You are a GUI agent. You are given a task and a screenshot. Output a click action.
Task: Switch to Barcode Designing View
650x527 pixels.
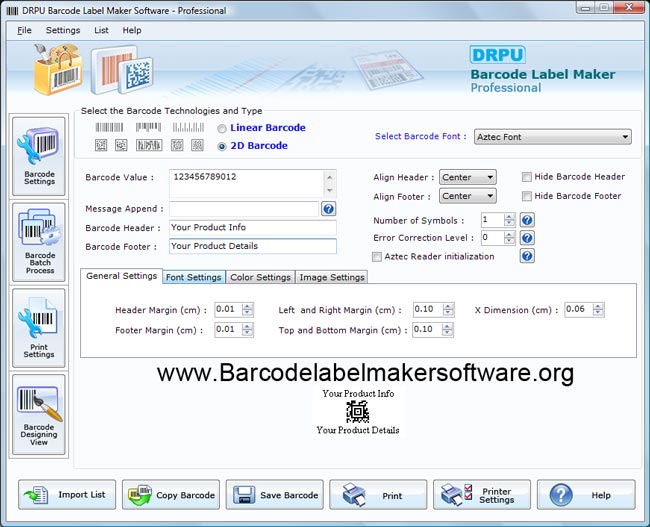tap(39, 415)
